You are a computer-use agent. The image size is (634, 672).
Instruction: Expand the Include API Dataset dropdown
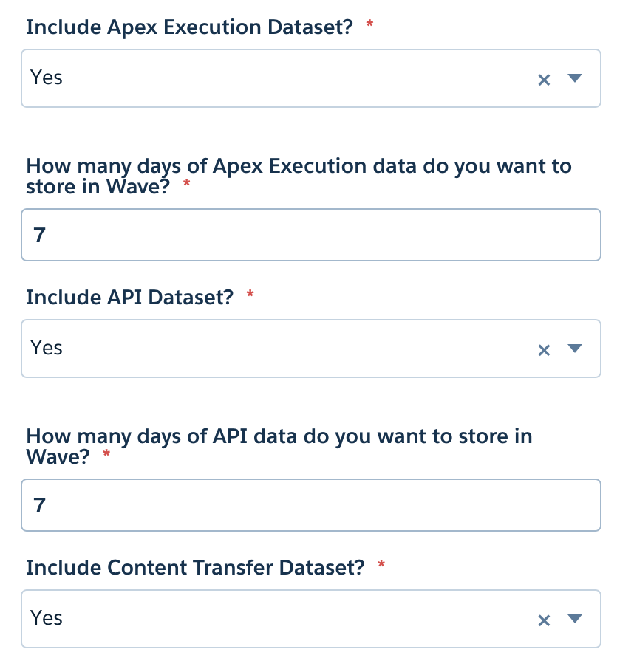click(575, 349)
